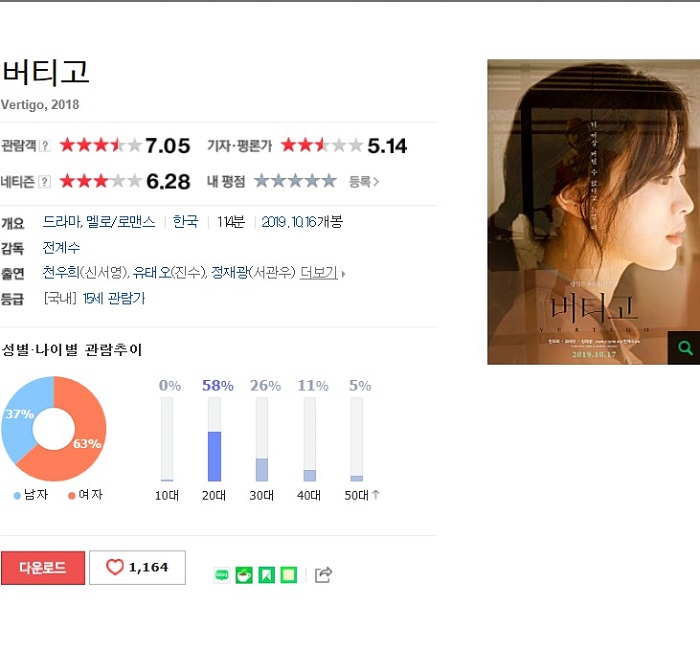Viewport: 700px width, 649px height.
Task: Click the green bookmark share icon
Action: click(267, 575)
